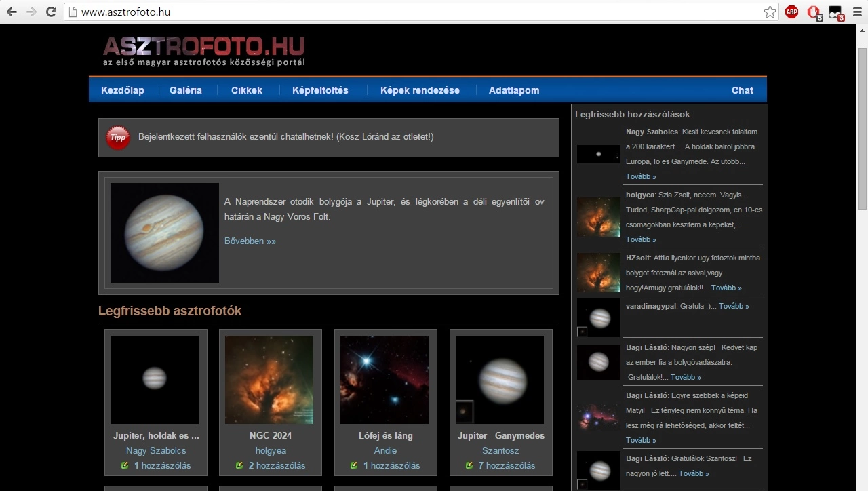This screenshot has width=868, height=491.
Task: Open the Adblock Plus extension icon
Action: [791, 12]
